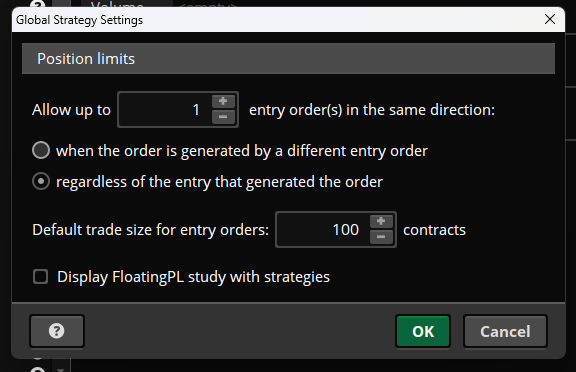The image size is (576, 372).
Task: Click the 'when the order is generated' label text
Action: click(242, 151)
